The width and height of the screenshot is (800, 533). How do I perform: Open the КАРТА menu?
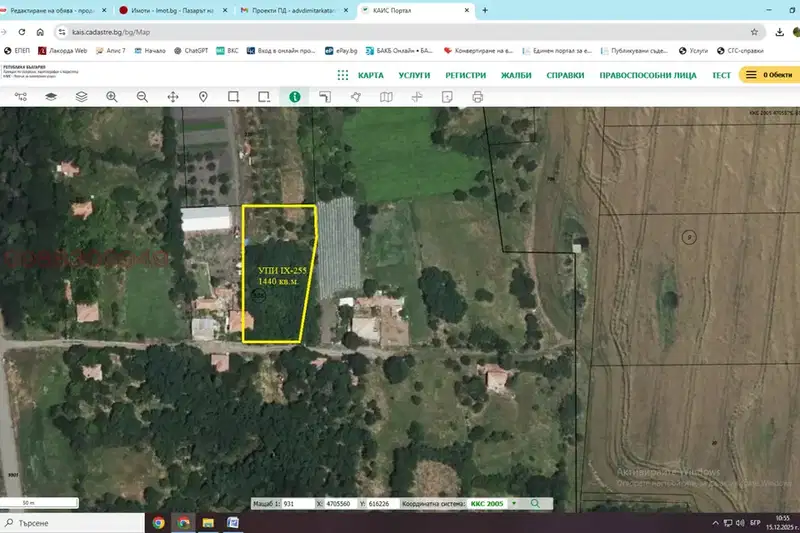point(371,75)
